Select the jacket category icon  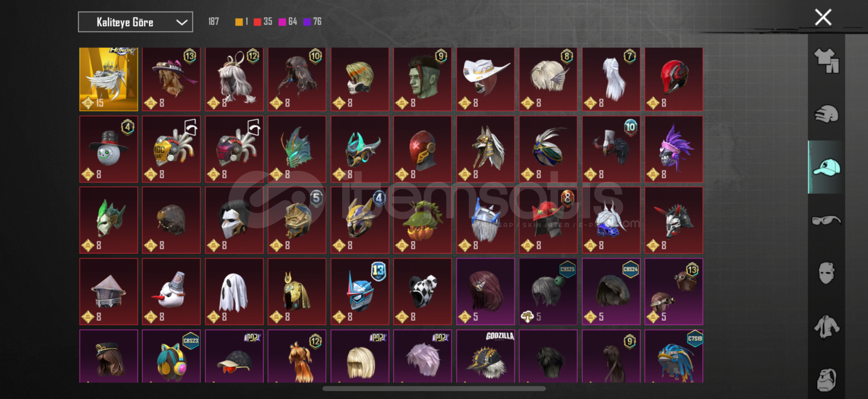tap(827, 327)
